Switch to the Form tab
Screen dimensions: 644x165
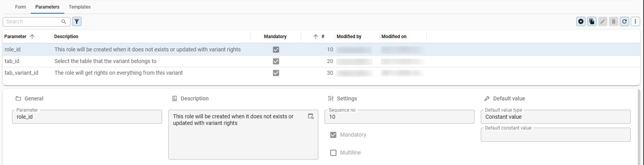pos(21,7)
